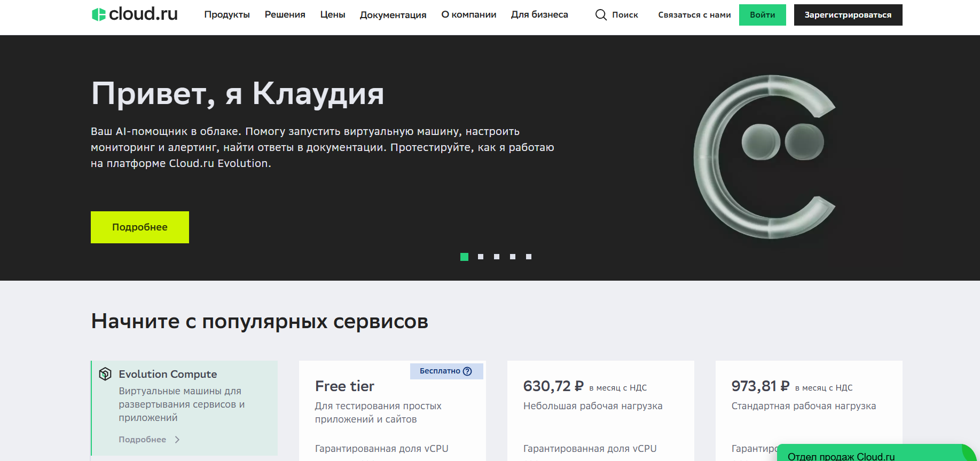Select the second carousel slide indicator
The image size is (980, 461).
481,257
